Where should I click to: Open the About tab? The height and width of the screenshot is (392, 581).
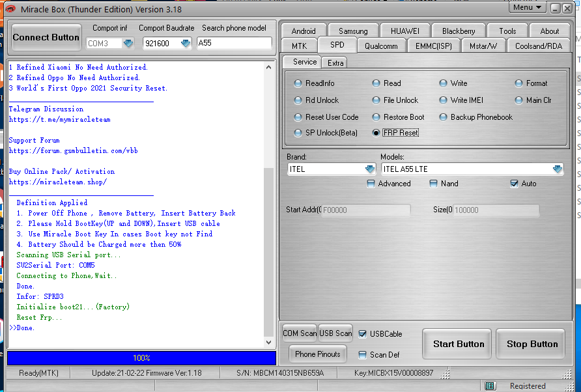coord(550,31)
